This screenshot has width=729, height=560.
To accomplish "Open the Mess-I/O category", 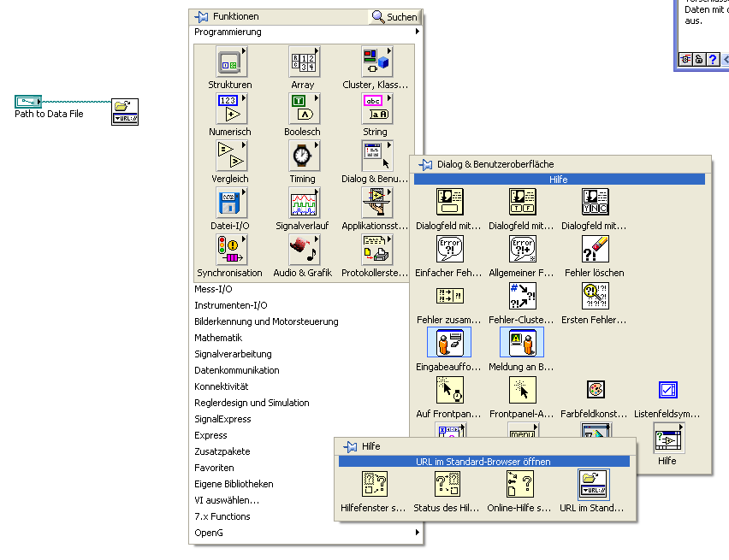I will (213, 289).
